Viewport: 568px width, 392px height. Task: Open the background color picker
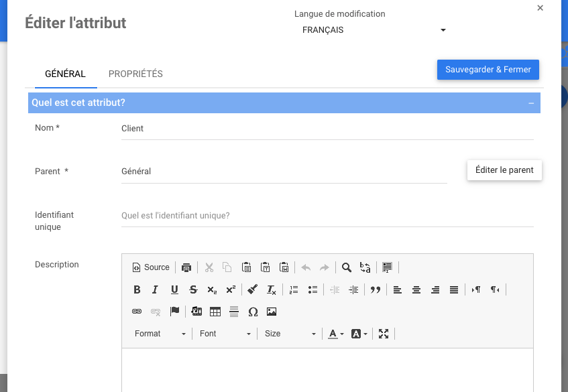tap(359, 334)
